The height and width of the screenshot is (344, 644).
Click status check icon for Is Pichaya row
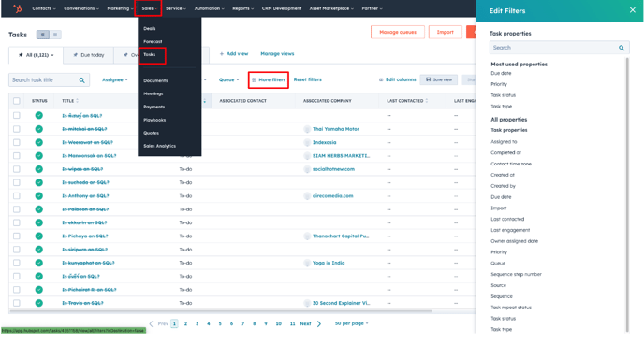tap(39, 236)
